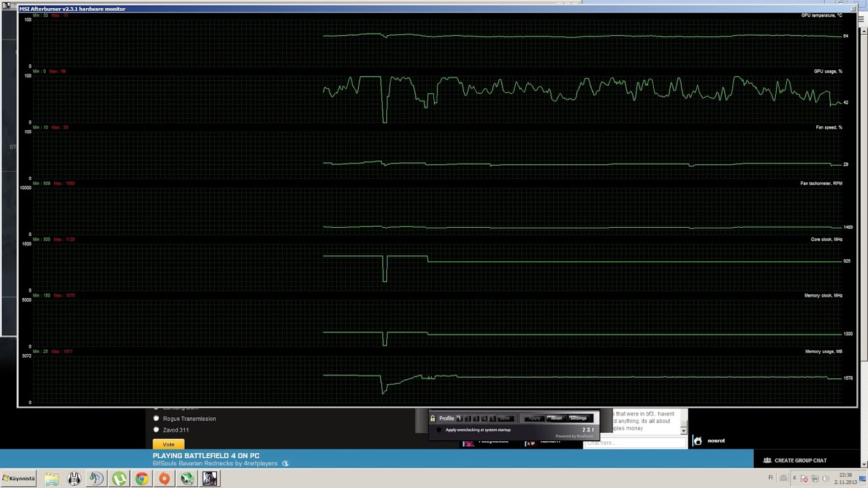Select Afterburner profile slot 2
Image resolution: width=868 pixels, height=488 pixels.
(x=468, y=418)
